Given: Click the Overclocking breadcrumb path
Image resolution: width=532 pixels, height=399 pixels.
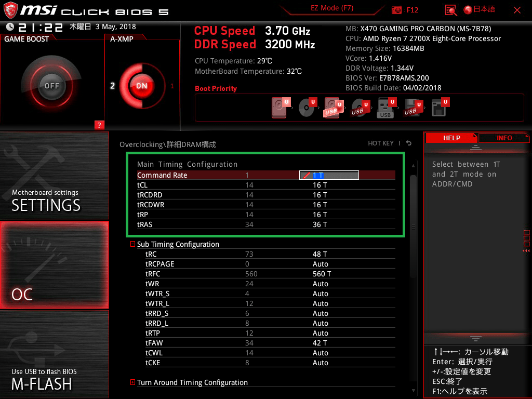Looking at the screenshot, I should coord(168,144).
